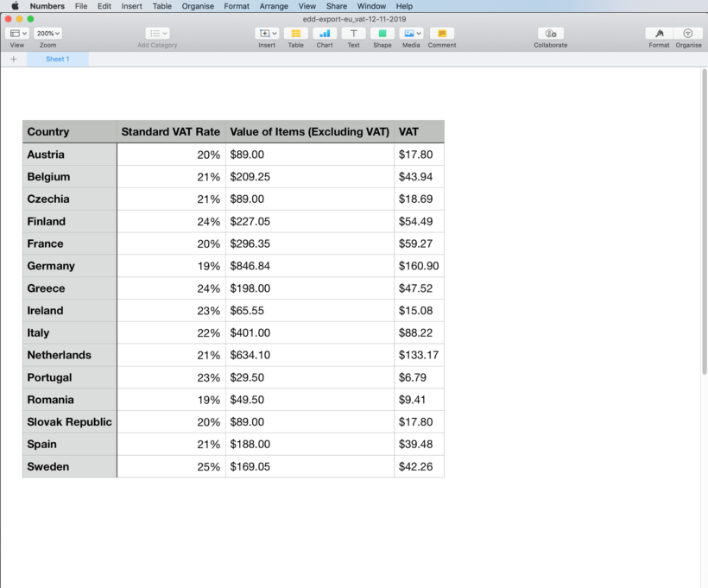Add a new sheet with the plus button
708x588 pixels.
[13, 59]
